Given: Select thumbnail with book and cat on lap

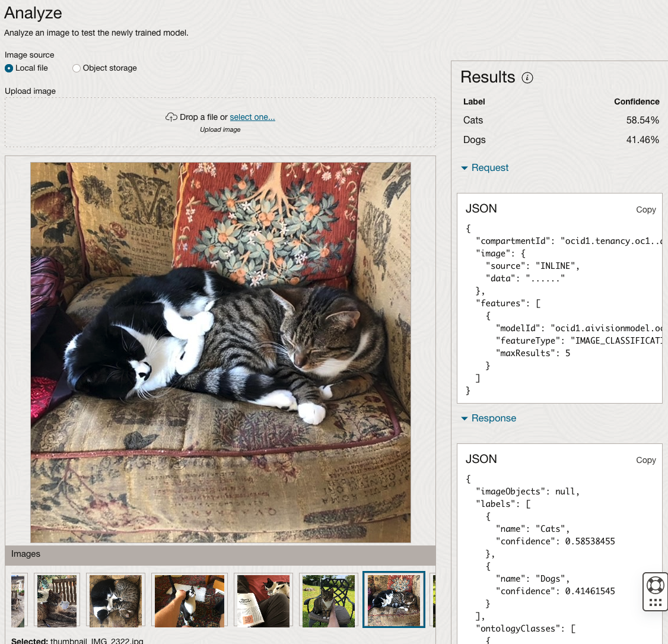Looking at the screenshot, I should click(263, 600).
